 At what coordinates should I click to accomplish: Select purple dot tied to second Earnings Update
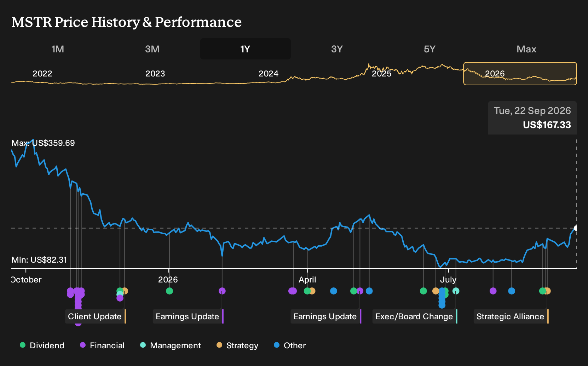[x=360, y=291]
